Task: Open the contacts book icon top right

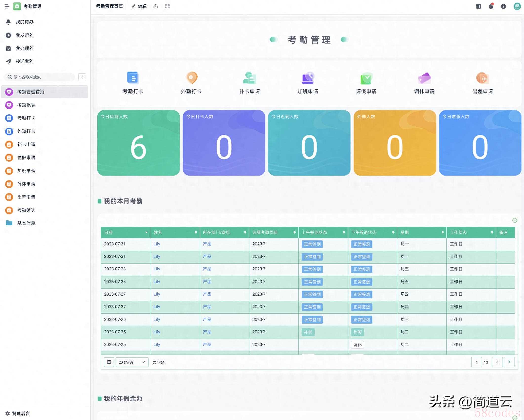Action: coord(478,6)
